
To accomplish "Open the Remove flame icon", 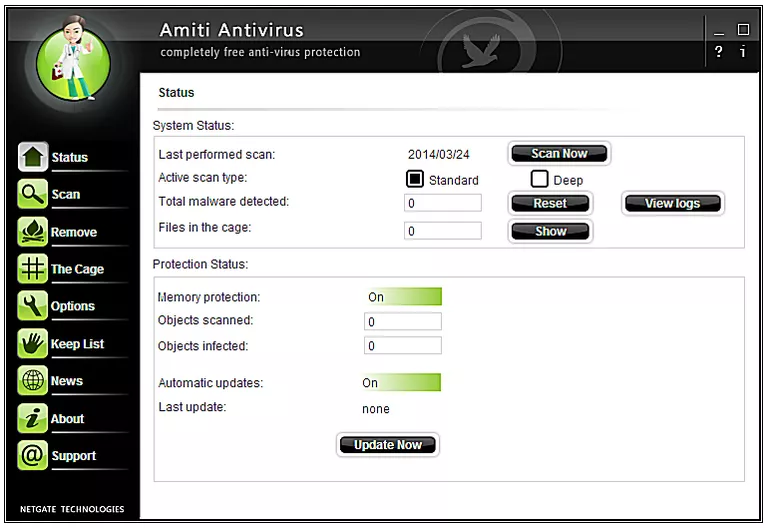I will pos(33,231).
